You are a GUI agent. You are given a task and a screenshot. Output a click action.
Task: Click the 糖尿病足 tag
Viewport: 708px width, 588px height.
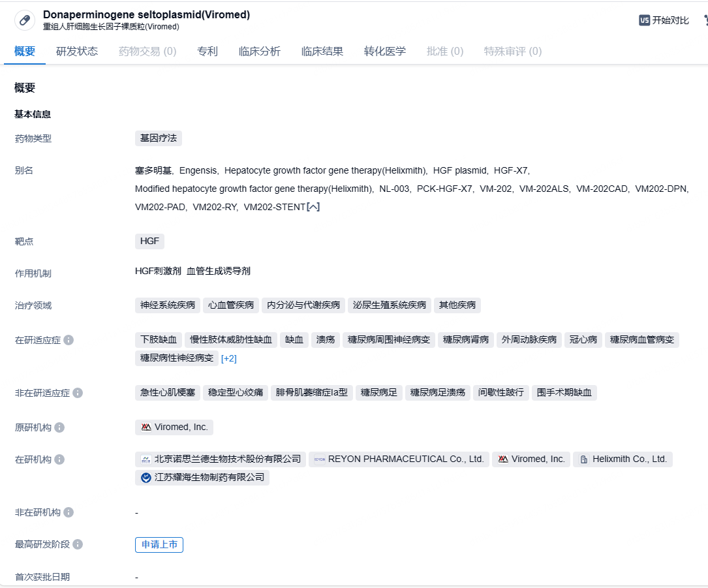pos(379,392)
